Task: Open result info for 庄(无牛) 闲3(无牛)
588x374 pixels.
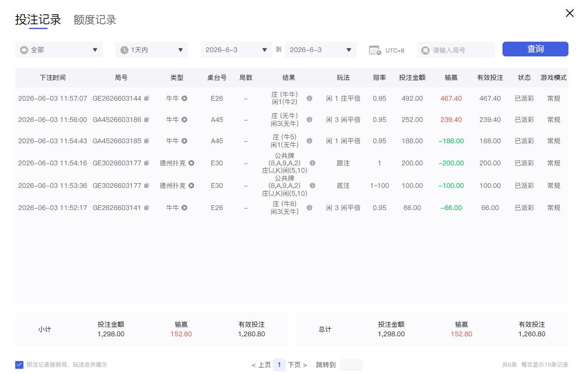Action: point(310,120)
